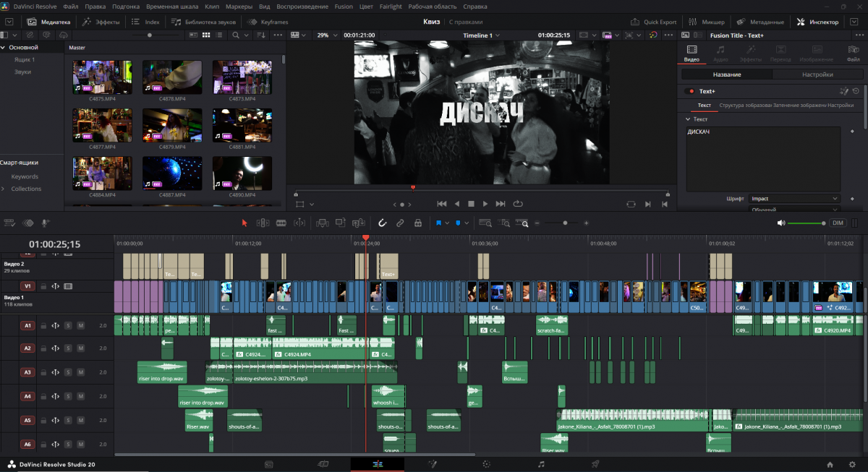Toggle timeline Snapping magnet

[x=383, y=223]
